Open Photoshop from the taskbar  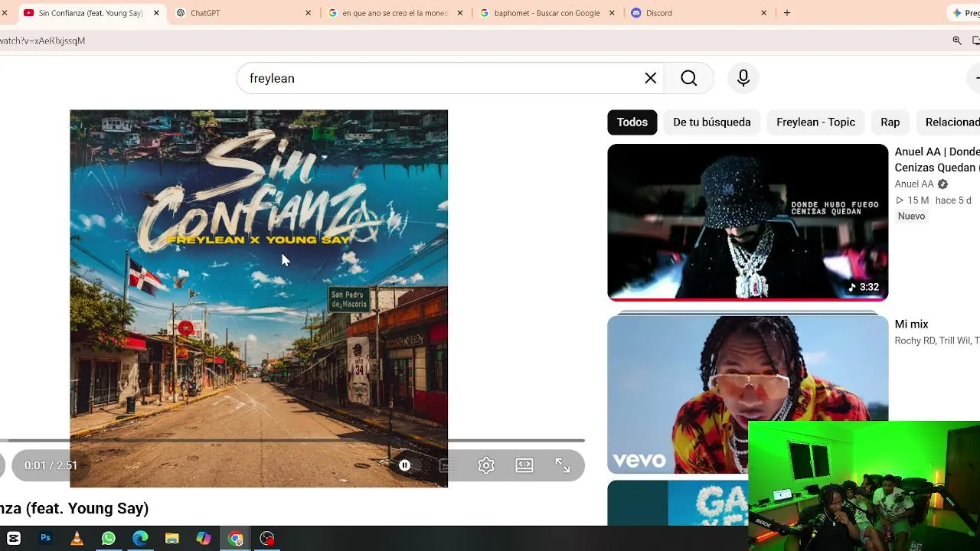[x=45, y=539]
